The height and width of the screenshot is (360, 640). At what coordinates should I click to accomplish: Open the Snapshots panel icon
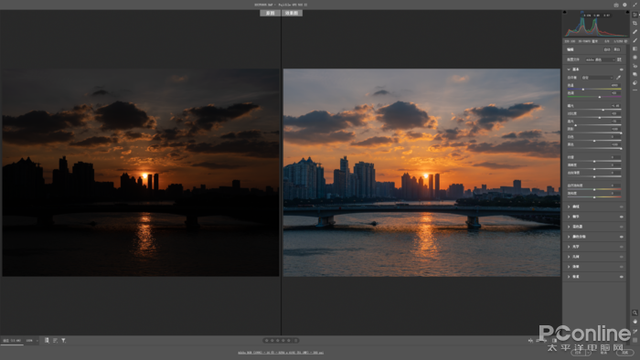pos(635,74)
